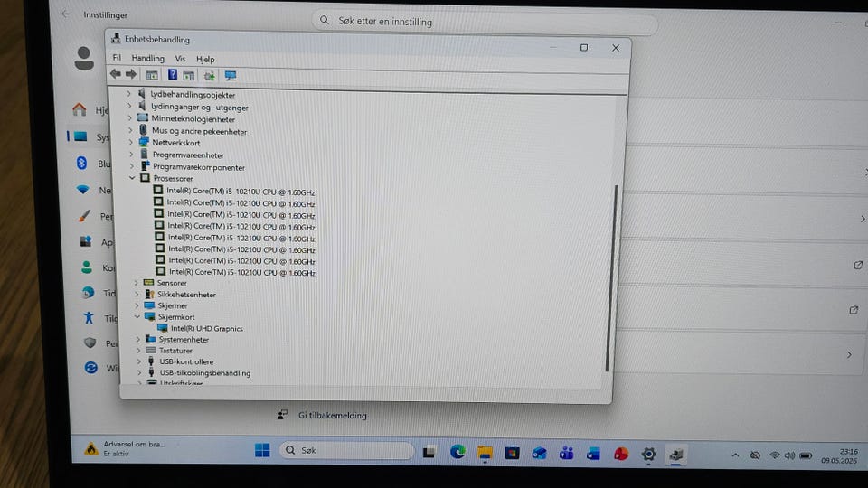The height and width of the screenshot is (488, 868).
Task: Click the Forward arrow in Device Manager toolbar
Action: (130, 74)
